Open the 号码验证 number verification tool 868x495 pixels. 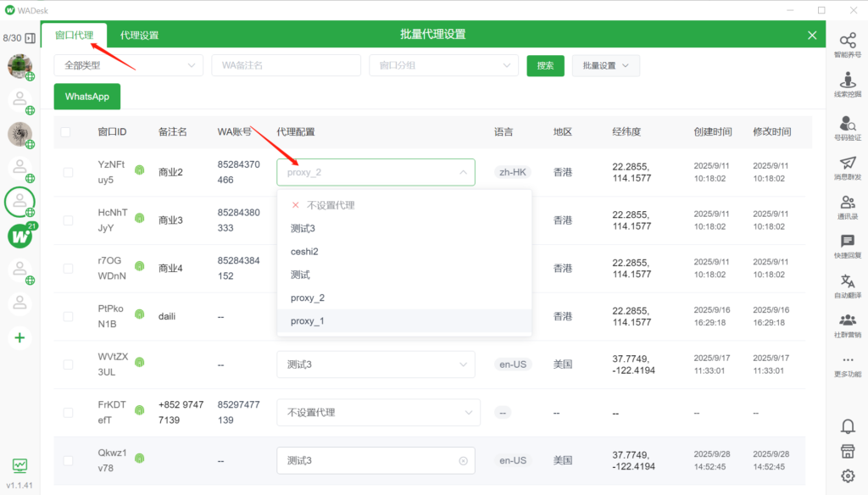point(847,125)
